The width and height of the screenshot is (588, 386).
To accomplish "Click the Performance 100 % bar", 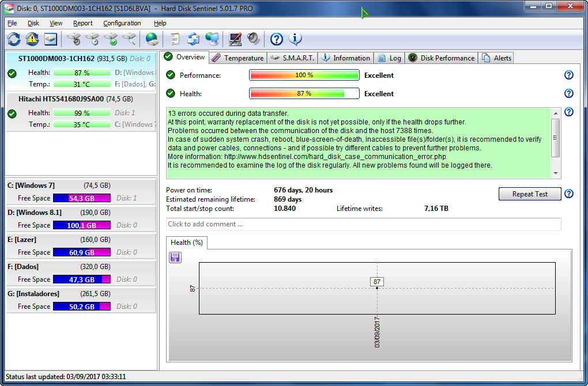I will [x=304, y=75].
